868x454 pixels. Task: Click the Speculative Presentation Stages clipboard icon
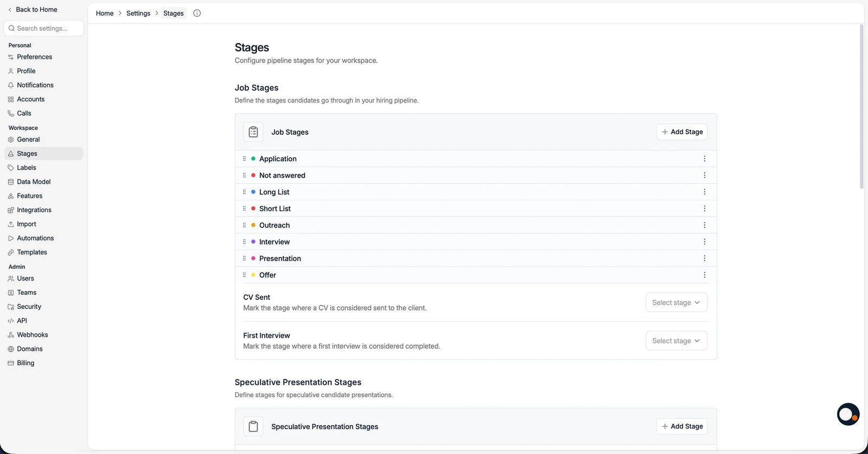click(x=253, y=426)
